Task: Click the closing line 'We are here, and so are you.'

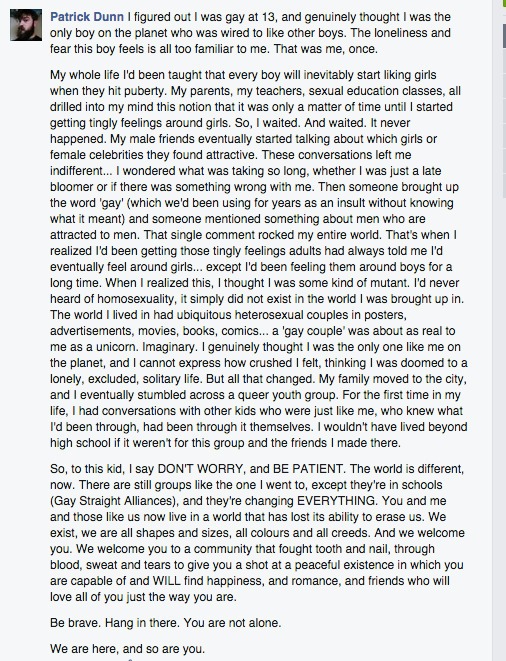Action: 127,648
